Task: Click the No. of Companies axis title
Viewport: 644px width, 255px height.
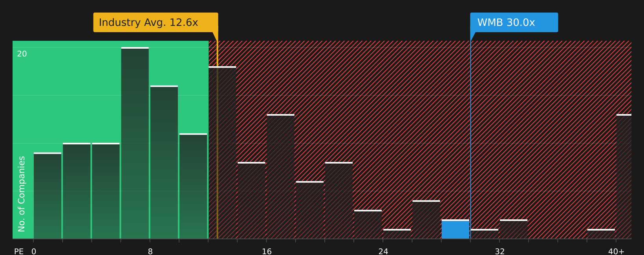Action: click(x=22, y=194)
